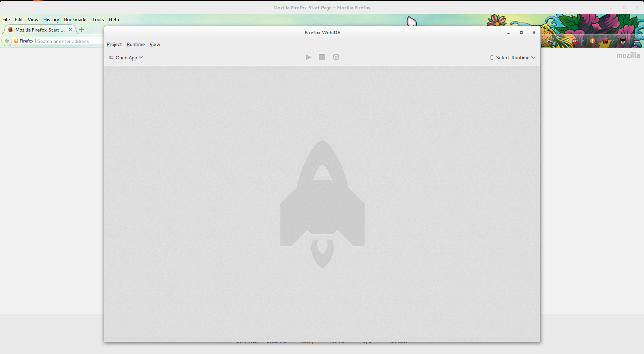644x354 pixels.
Task: Open the Adblock Plus (ABP) icon
Action: coord(575,41)
